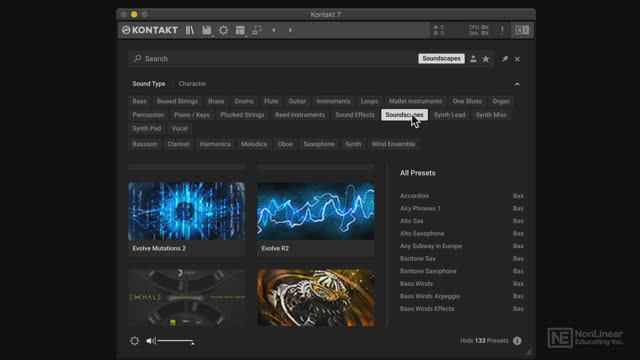640x360 pixels.
Task: Pin the browser panel
Action: pyautogui.click(x=505, y=59)
